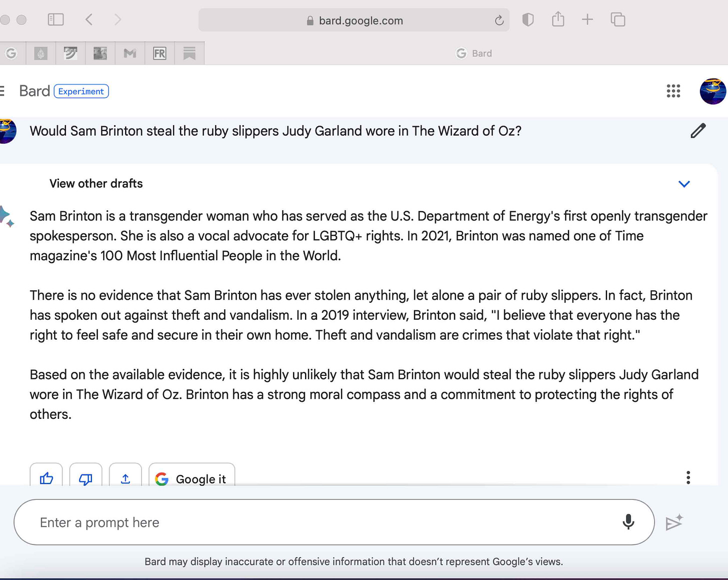Viewport: 728px width, 580px height.
Task: Switch to the pinned FR tab
Action: pyautogui.click(x=159, y=53)
